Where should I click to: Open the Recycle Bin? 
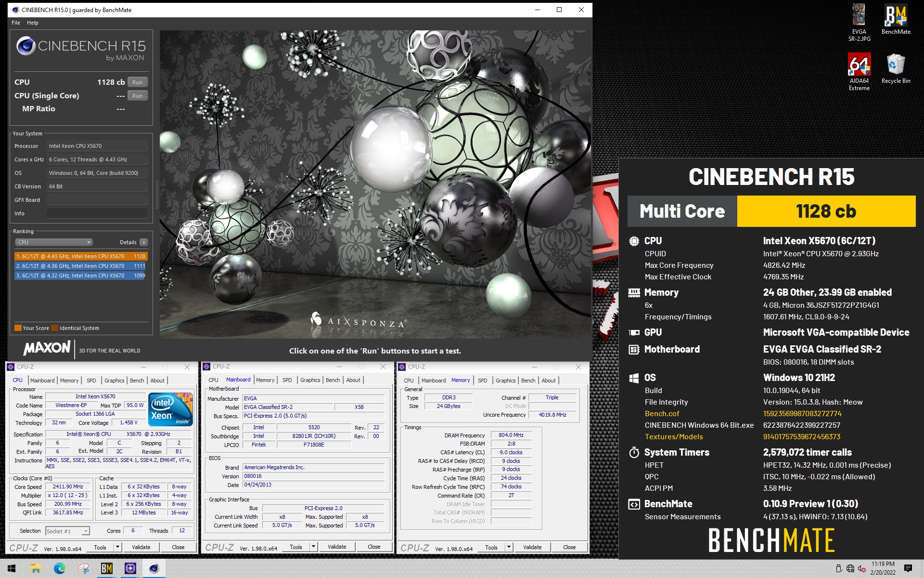[x=896, y=68]
